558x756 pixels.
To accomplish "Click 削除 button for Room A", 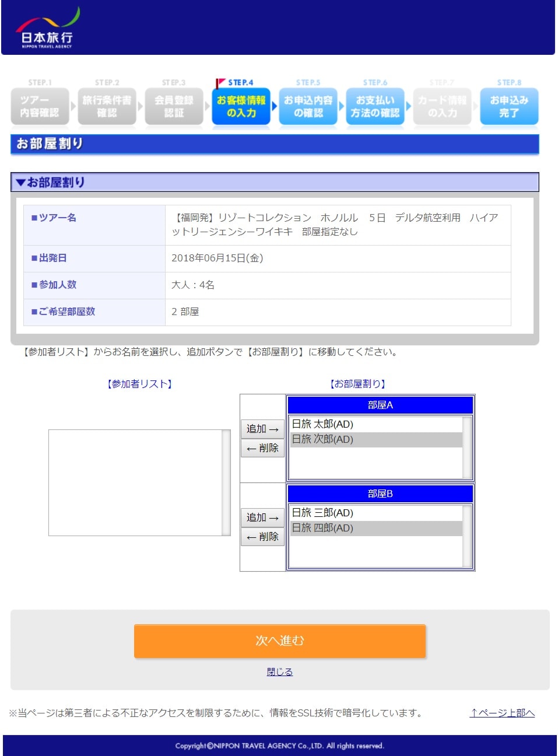I will tap(262, 448).
